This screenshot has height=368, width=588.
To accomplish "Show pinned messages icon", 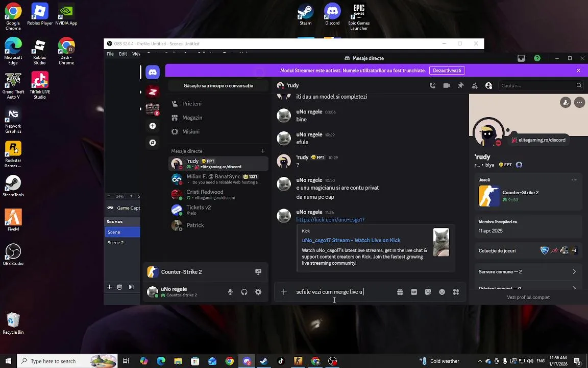I will pyautogui.click(x=460, y=86).
